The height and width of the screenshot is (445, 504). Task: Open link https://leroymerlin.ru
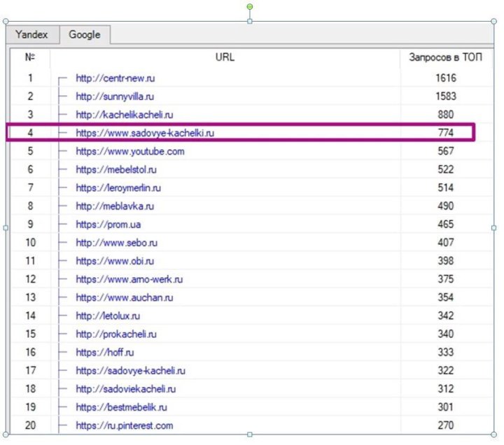click(x=118, y=188)
